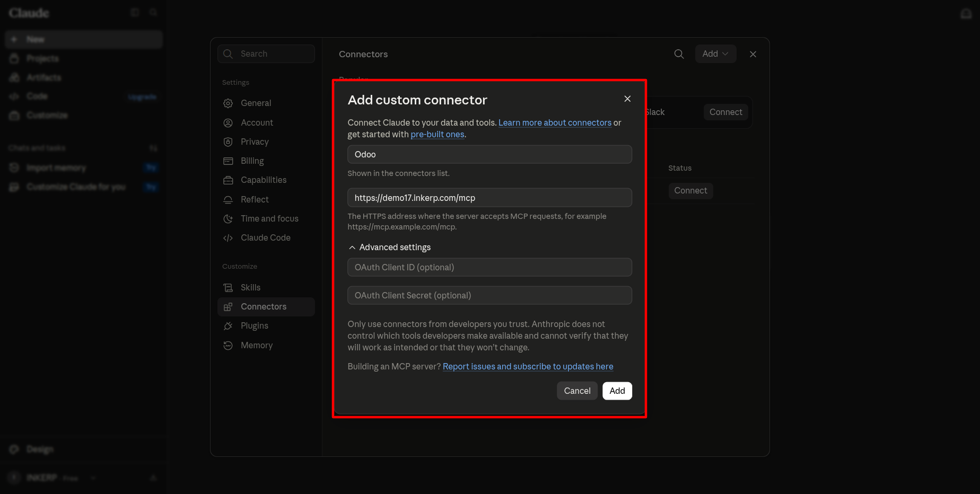Viewport: 980px width, 494px height.
Task: Open Learn more about connectors link
Action: click(x=555, y=122)
